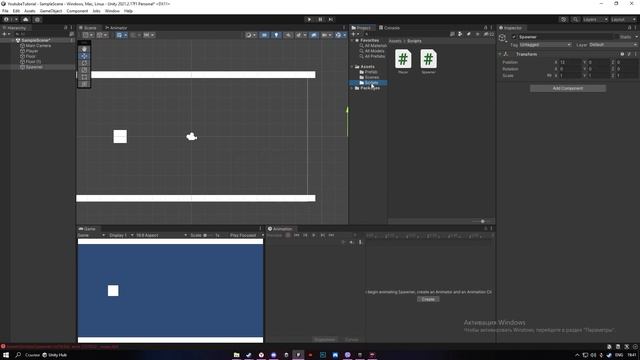Collapse the Assets folder in the Project panel
This screenshot has width=640, height=360.
click(x=352, y=67)
